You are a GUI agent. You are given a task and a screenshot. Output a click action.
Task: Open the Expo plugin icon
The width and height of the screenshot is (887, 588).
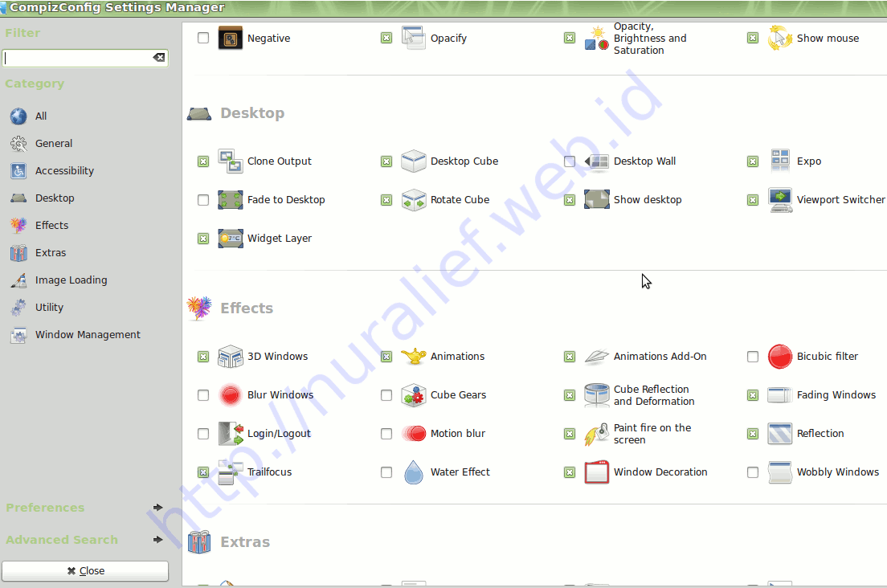coord(780,161)
